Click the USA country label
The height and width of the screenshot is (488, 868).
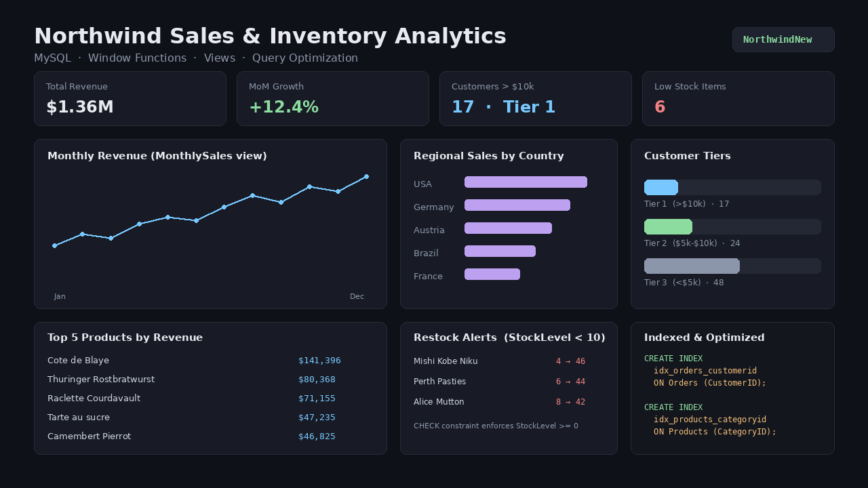[422, 184]
